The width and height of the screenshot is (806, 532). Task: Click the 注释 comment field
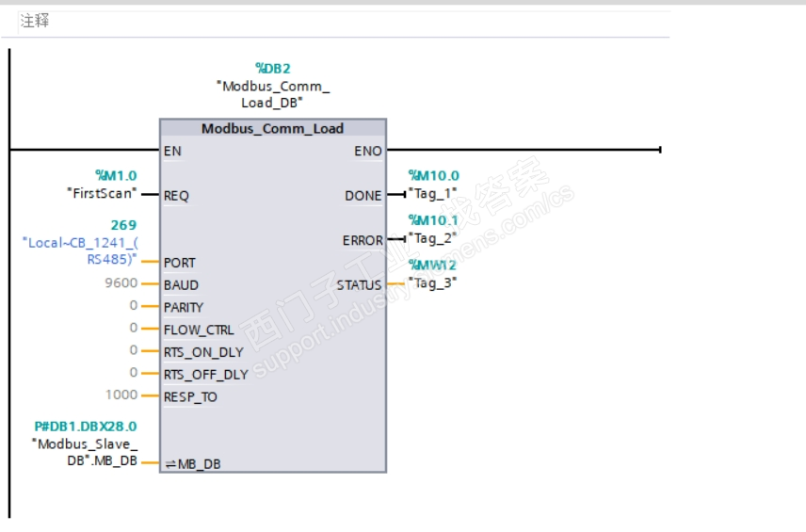344,22
